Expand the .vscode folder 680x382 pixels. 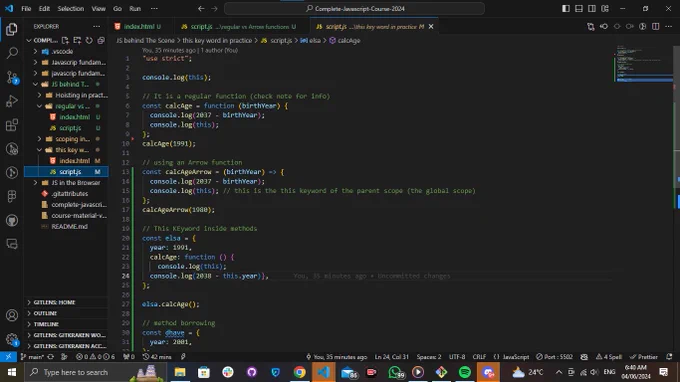(x=66, y=51)
